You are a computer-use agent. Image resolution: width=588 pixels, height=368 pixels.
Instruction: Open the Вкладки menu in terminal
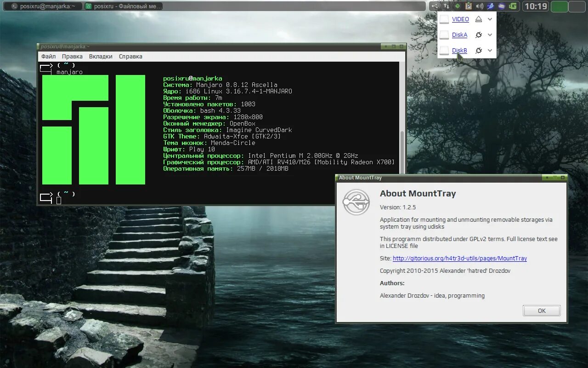pos(101,57)
